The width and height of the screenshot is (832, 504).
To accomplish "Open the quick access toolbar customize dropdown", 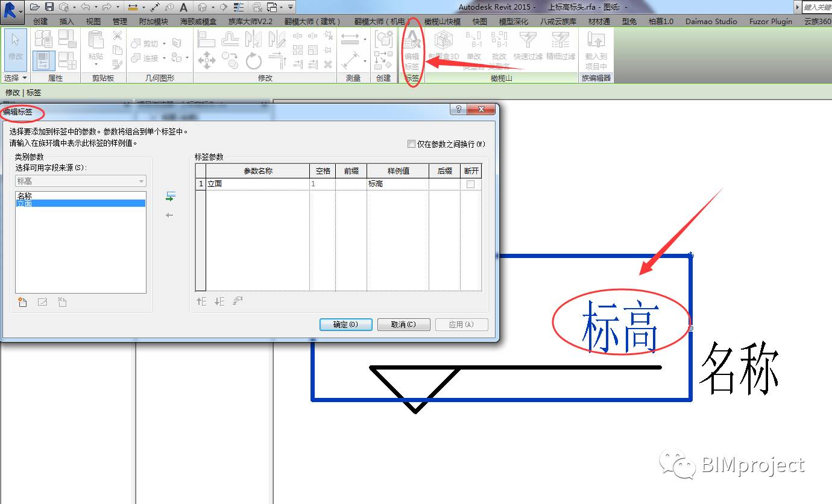I will point(291,7).
